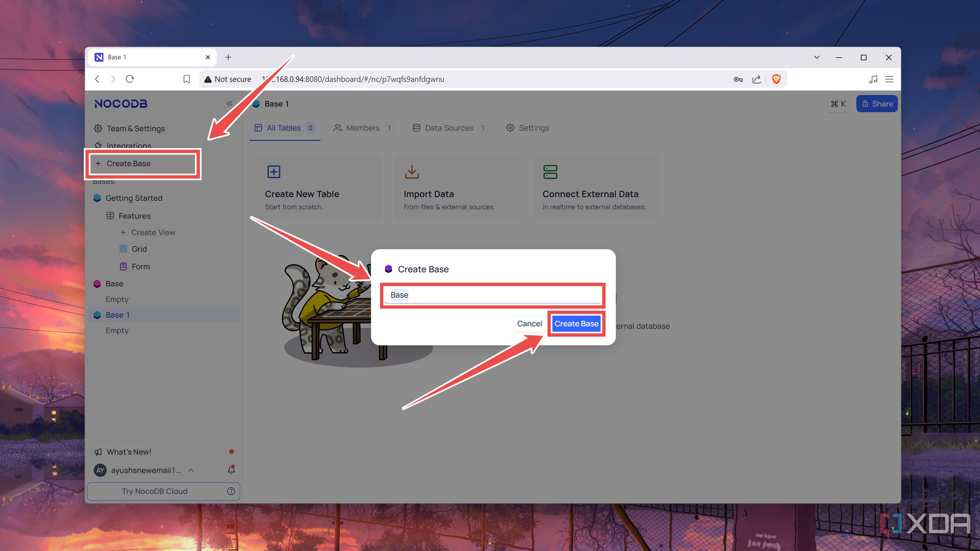Screen dimensions: 980x551
Task: Open the notification bell near the account name
Action: (x=231, y=470)
